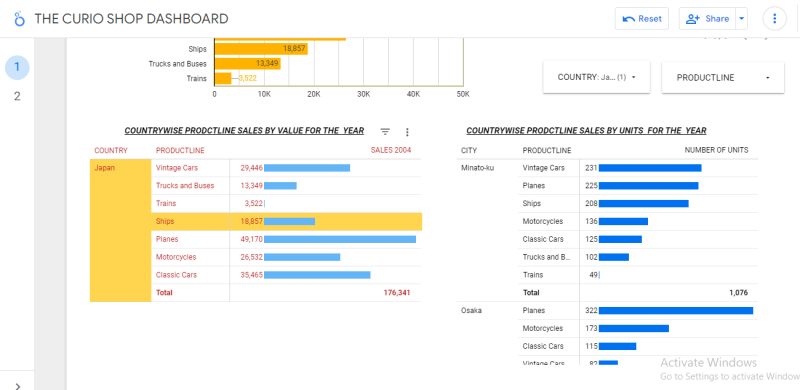Select the Japan country cell
800x390 pixels.
coord(121,230)
